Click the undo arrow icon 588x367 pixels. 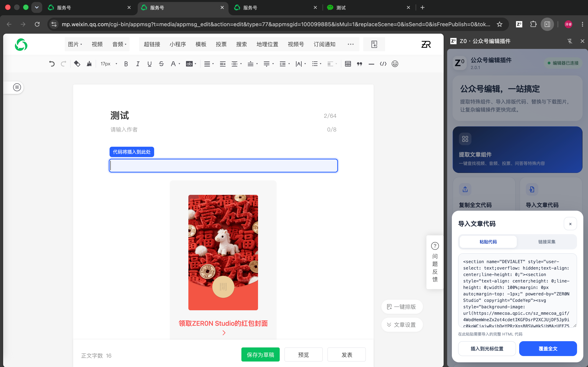[52, 64]
